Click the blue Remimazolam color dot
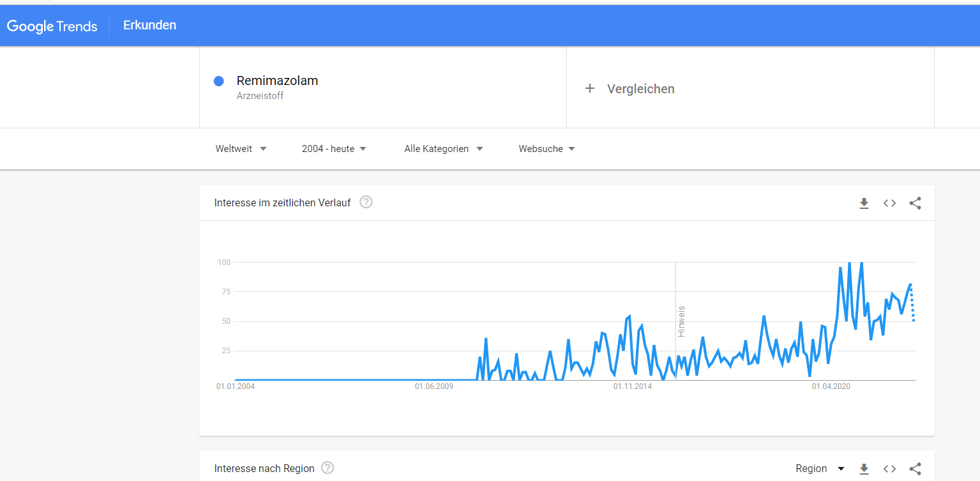This screenshot has height=481, width=980. click(219, 81)
